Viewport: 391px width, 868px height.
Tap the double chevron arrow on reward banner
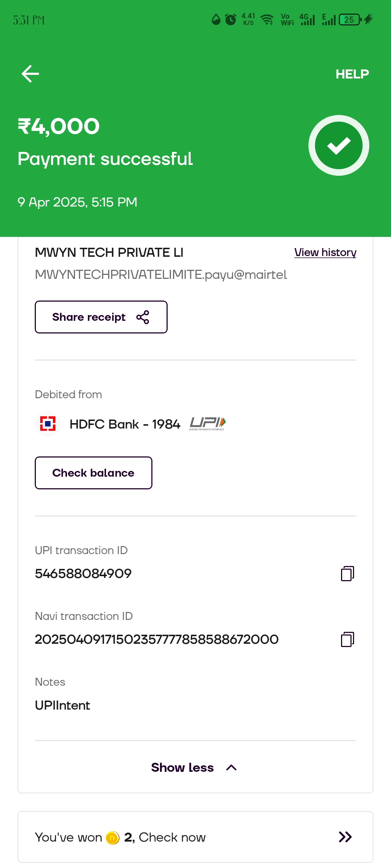pos(345,837)
